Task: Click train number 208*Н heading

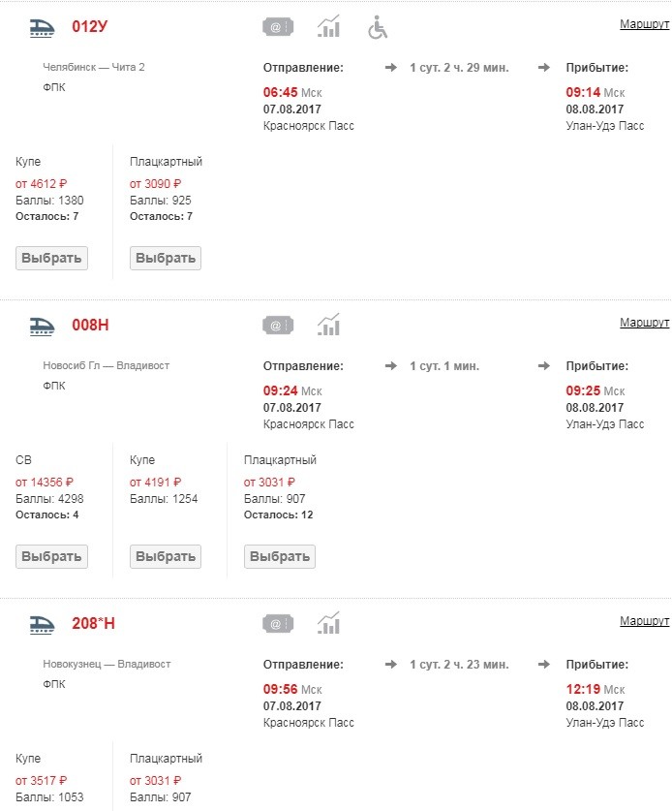Action: tap(94, 624)
